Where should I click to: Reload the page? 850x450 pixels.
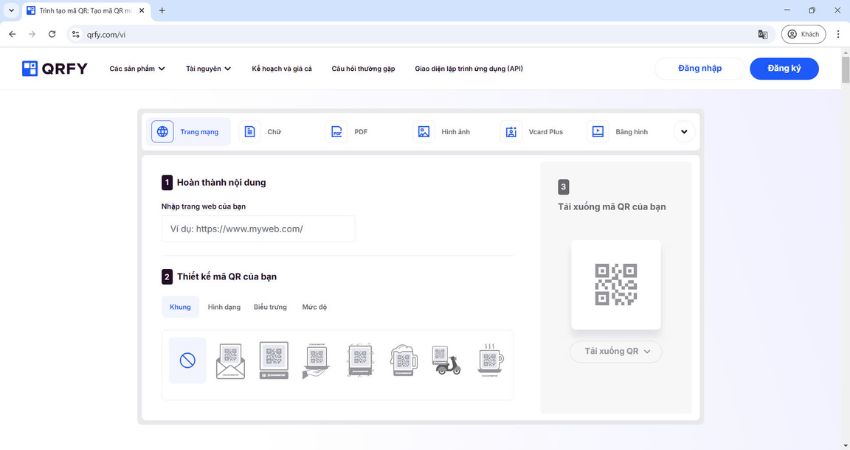[52, 34]
